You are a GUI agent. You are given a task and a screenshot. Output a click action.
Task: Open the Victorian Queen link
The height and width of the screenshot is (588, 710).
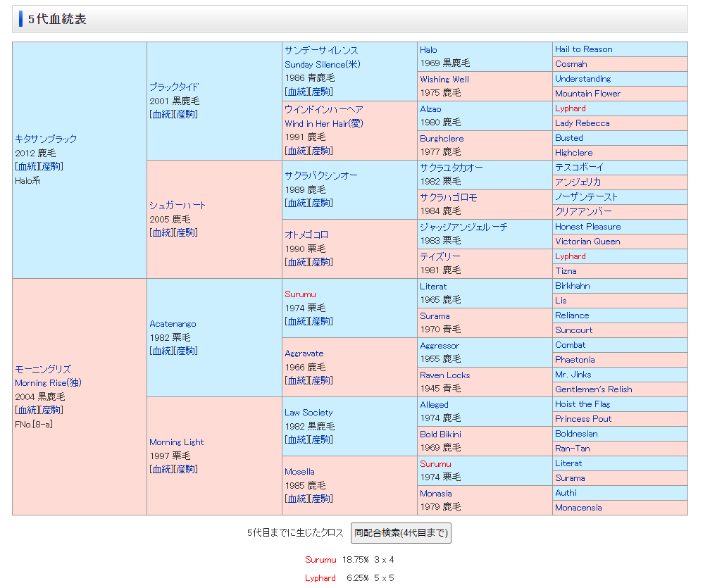(x=587, y=242)
